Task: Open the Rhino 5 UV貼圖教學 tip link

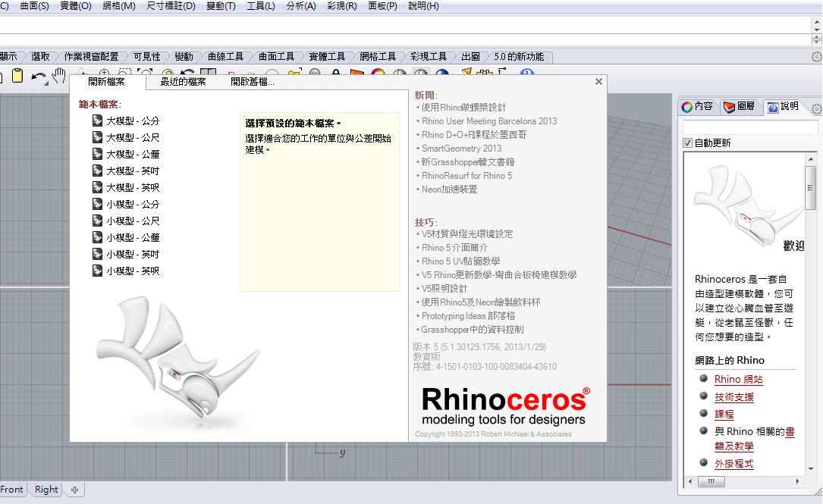Action: pos(460,261)
